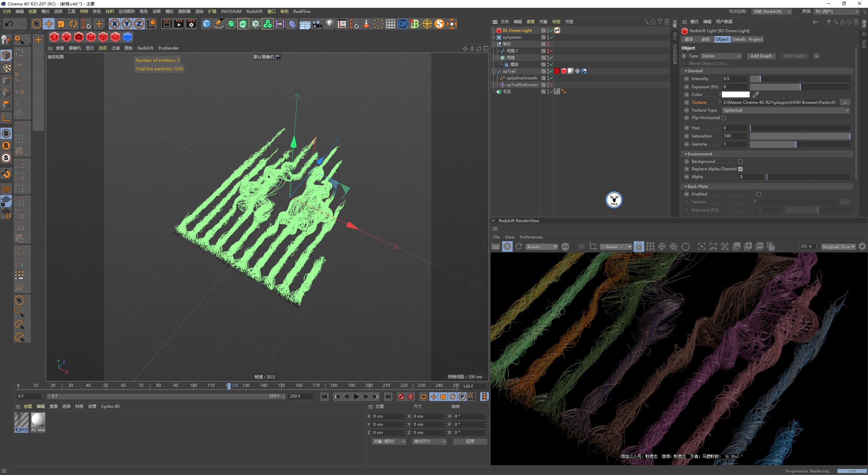This screenshot has height=475, width=868.
Task: Add a Cube primitive from the toolbar
Action: [x=206, y=24]
